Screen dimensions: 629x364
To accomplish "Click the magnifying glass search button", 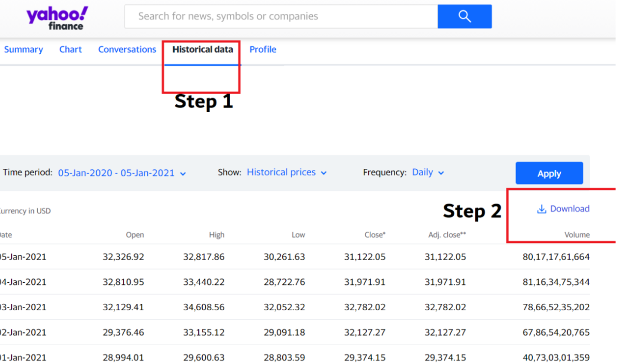I will pyautogui.click(x=464, y=16).
